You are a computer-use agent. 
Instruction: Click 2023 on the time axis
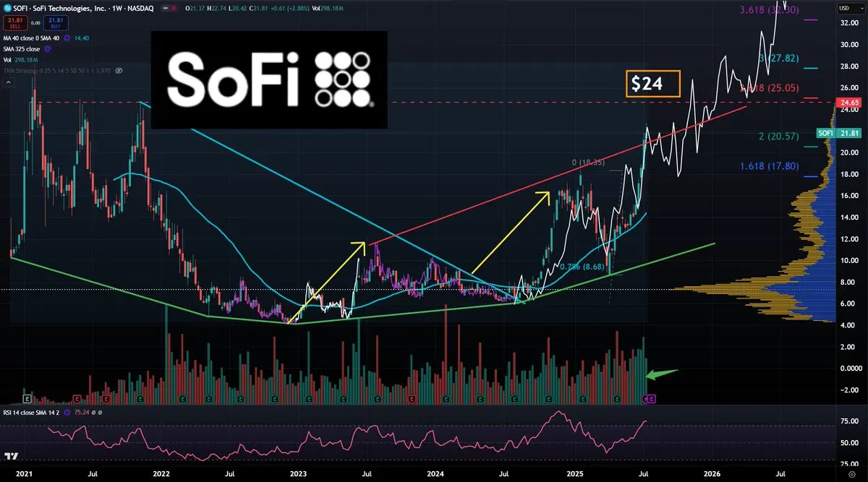pos(298,474)
